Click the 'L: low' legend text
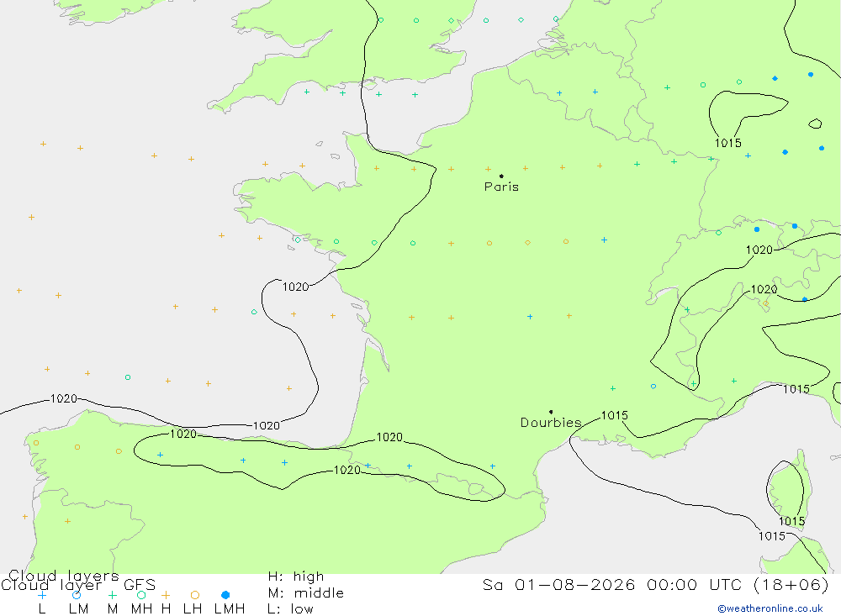 [x=290, y=609]
